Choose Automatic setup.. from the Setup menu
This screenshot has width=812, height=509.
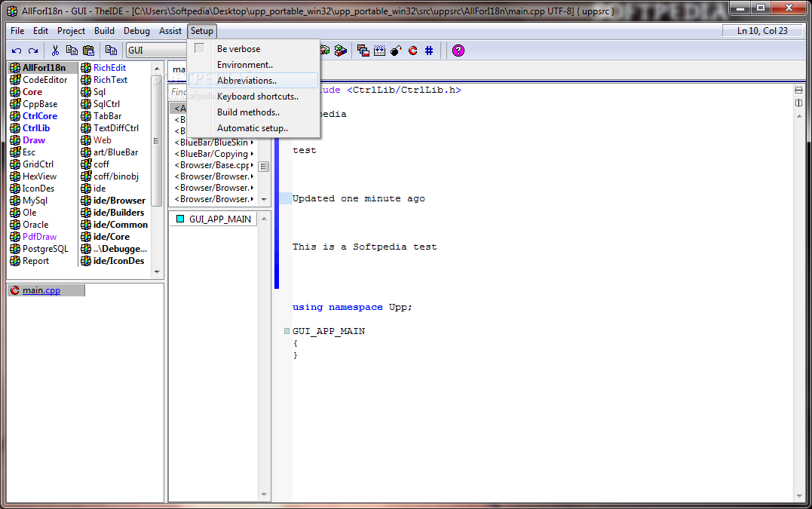253,128
